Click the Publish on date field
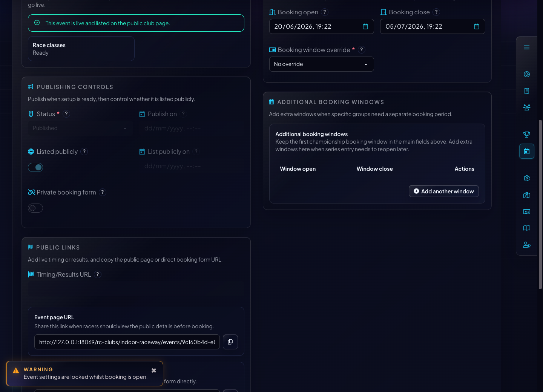543x392 pixels. point(192,128)
